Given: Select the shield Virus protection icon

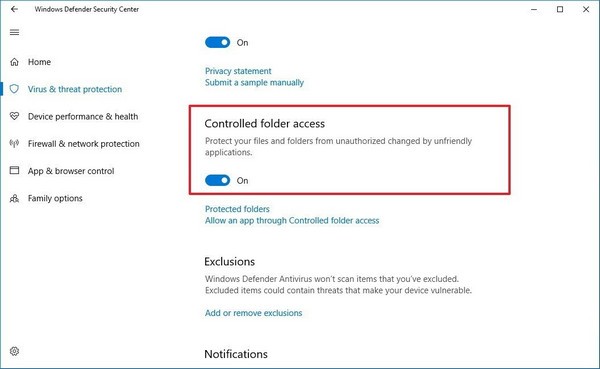Looking at the screenshot, I should [15, 89].
